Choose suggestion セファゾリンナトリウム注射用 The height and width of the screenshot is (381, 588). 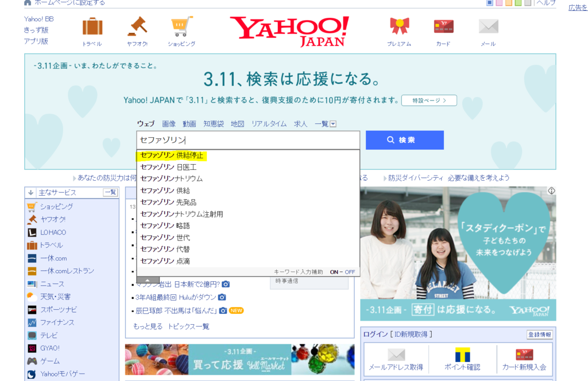(x=248, y=214)
